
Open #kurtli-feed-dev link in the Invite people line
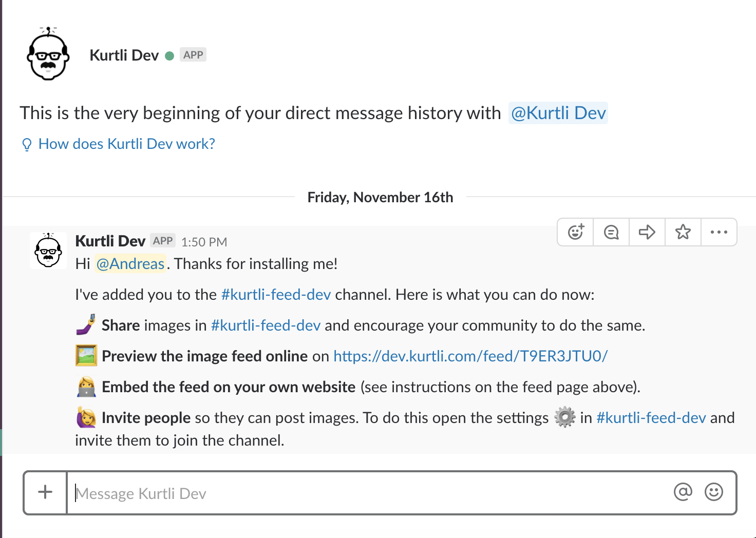coord(651,418)
